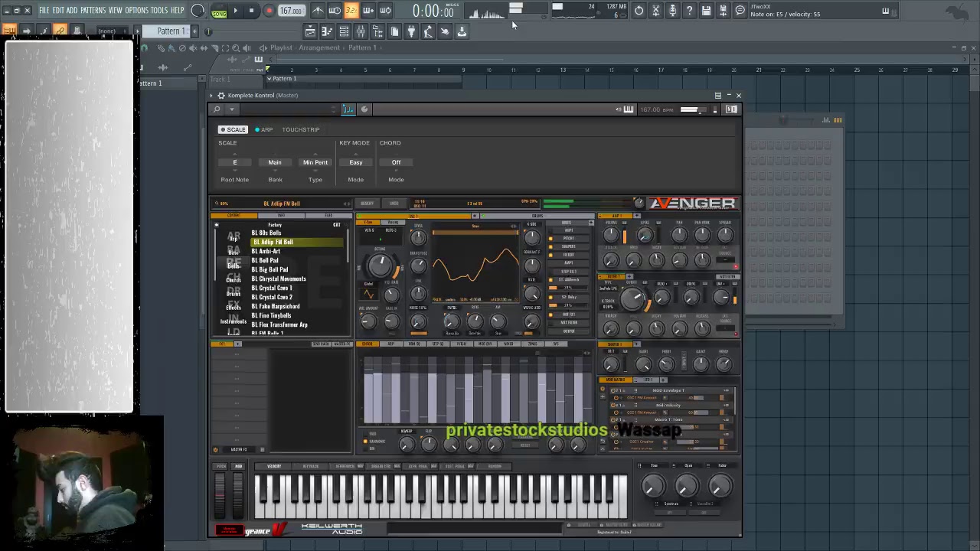The height and width of the screenshot is (551, 980).
Task: Toggle wait for input before recording
Action: coord(335,11)
